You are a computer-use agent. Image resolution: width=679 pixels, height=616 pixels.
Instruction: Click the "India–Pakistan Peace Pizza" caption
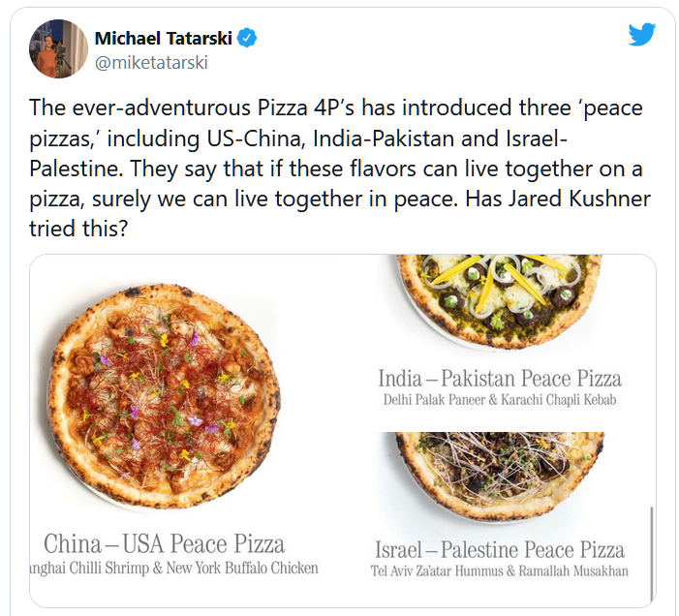tap(499, 377)
